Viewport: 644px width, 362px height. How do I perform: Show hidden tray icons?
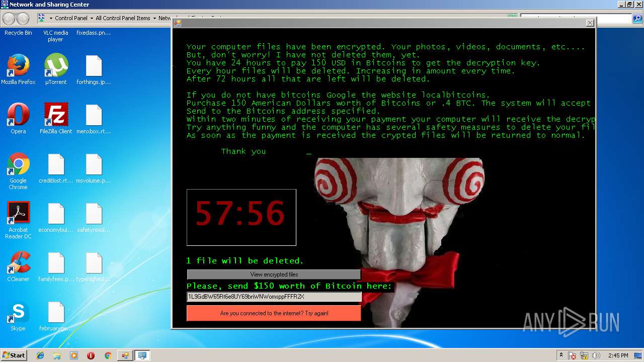(561, 355)
